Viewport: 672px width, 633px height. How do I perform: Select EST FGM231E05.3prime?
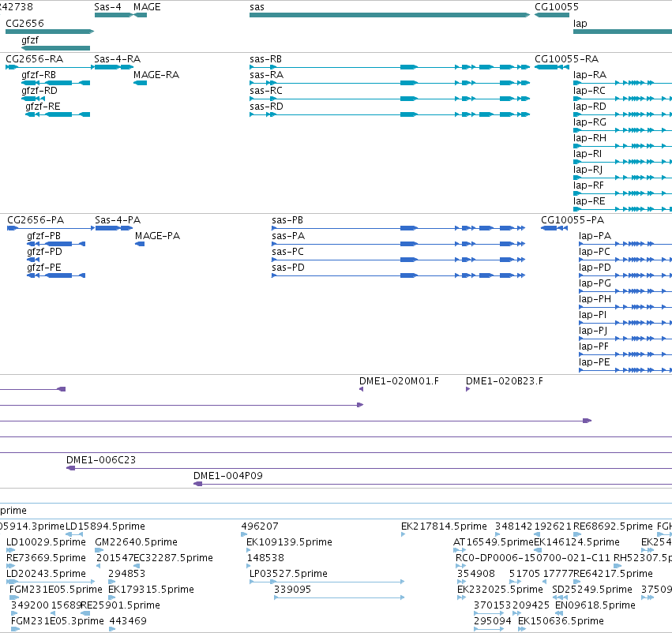15,629
